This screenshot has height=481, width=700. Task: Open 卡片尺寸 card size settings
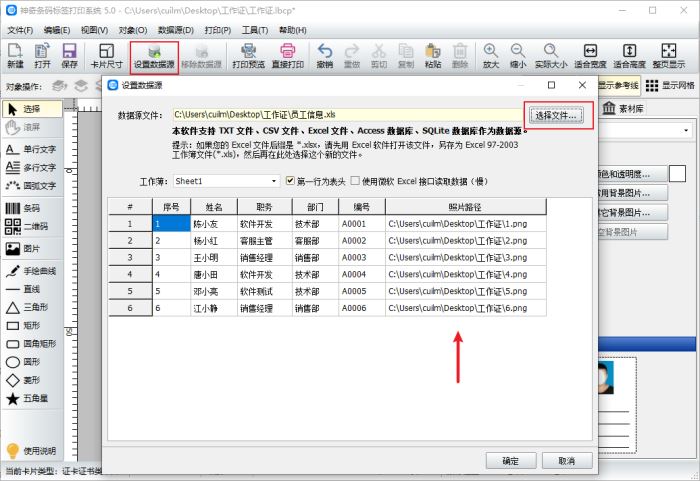(x=106, y=56)
